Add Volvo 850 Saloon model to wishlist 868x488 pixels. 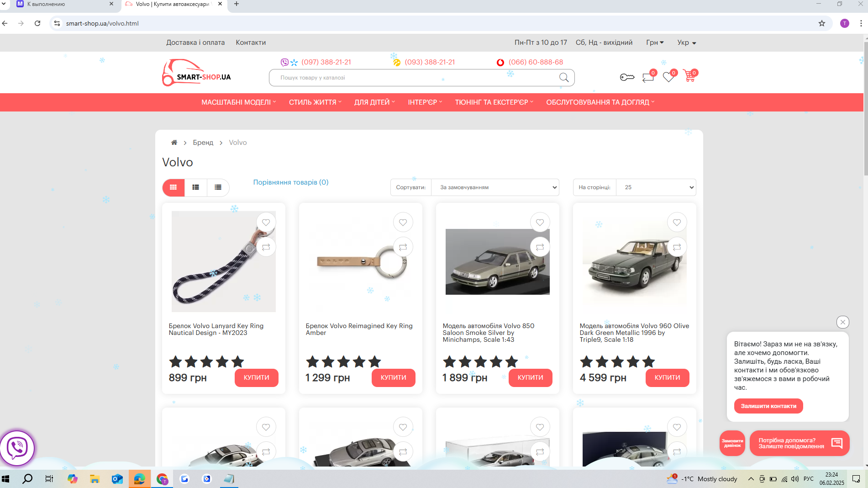tap(540, 223)
